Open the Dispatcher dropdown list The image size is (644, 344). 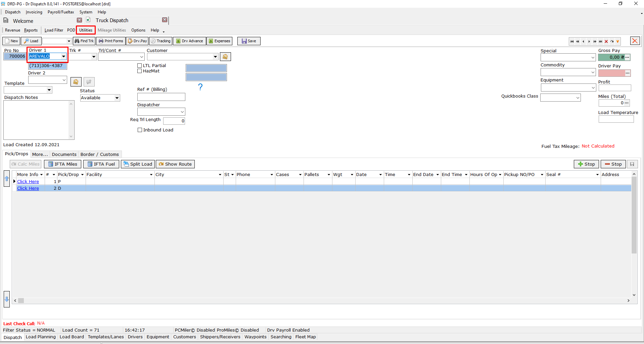point(182,112)
